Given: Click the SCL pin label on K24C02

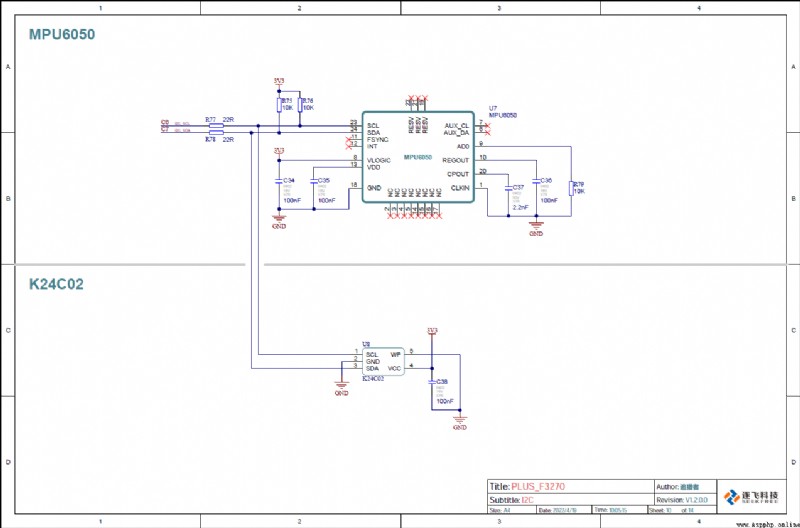Looking at the screenshot, I should pos(372,354).
